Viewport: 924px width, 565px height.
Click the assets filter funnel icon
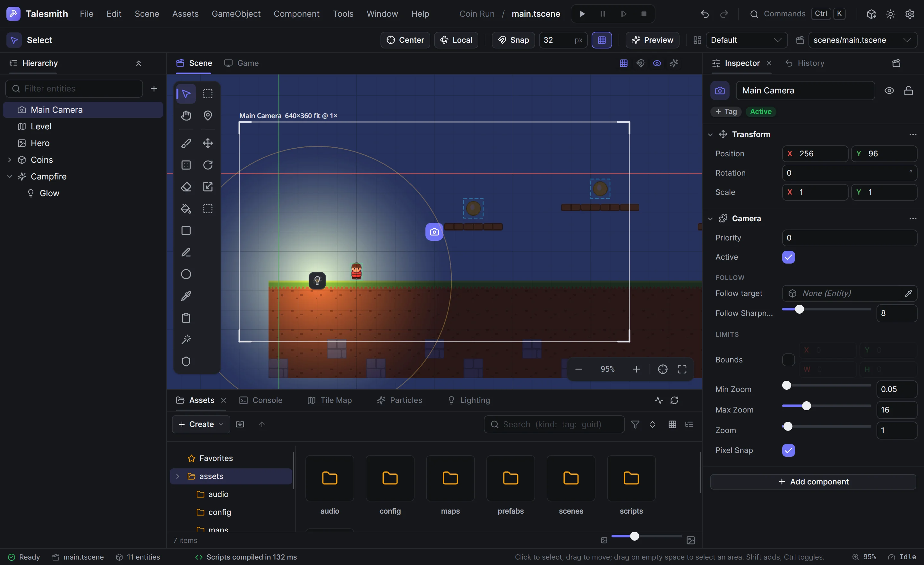pos(635,424)
